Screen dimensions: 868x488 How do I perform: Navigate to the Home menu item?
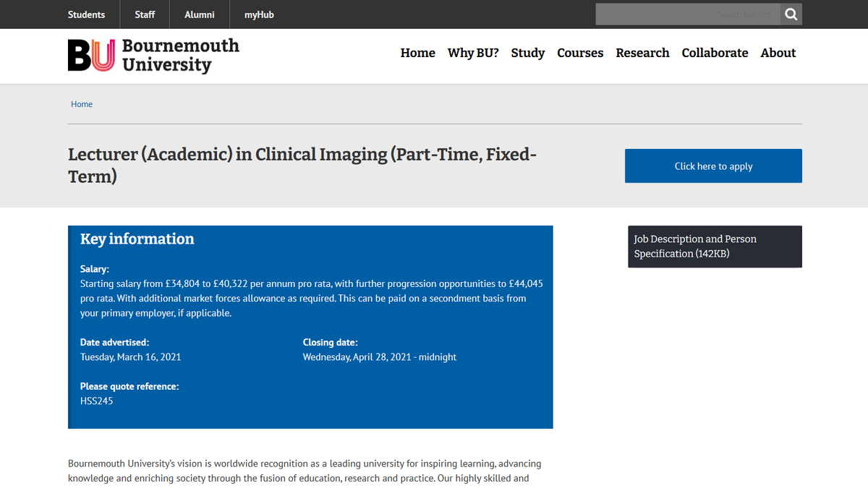417,53
